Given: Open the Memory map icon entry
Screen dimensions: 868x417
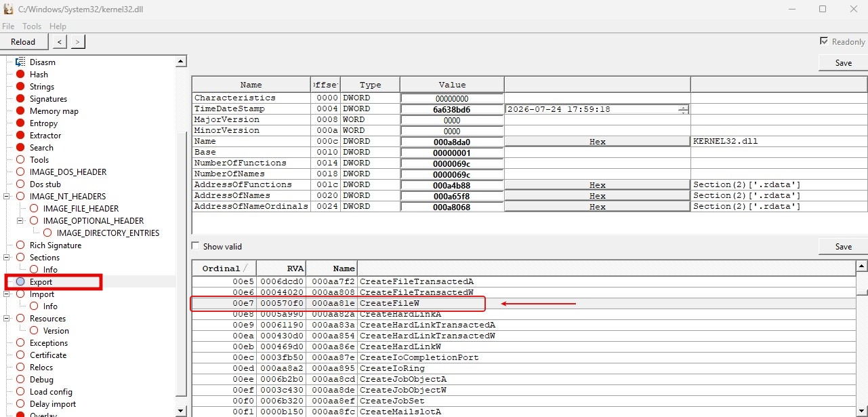Looking at the screenshot, I should click(x=20, y=111).
